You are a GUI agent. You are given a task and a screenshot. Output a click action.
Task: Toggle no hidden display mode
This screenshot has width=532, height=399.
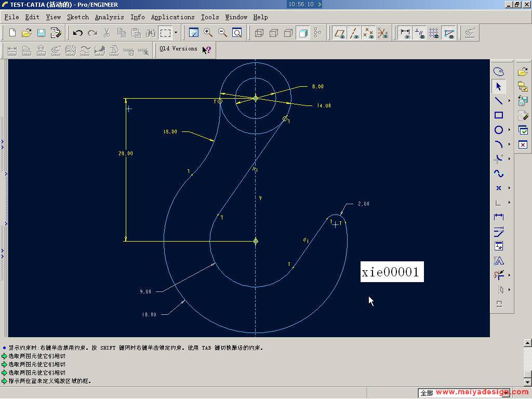click(288, 33)
